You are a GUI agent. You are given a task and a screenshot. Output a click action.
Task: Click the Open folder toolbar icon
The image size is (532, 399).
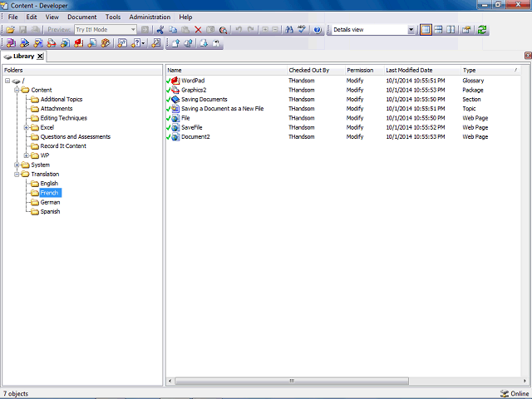(11, 30)
